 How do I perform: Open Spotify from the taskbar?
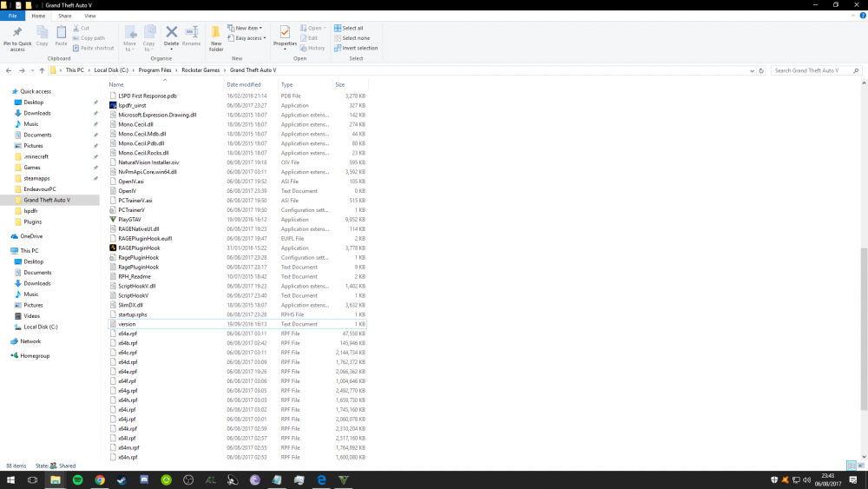[x=77, y=479]
